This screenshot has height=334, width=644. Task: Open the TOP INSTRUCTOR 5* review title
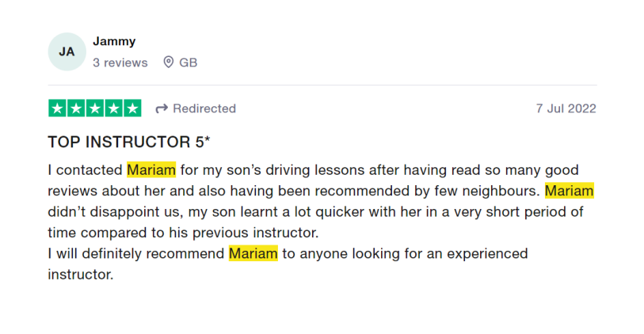click(x=129, y=142)
